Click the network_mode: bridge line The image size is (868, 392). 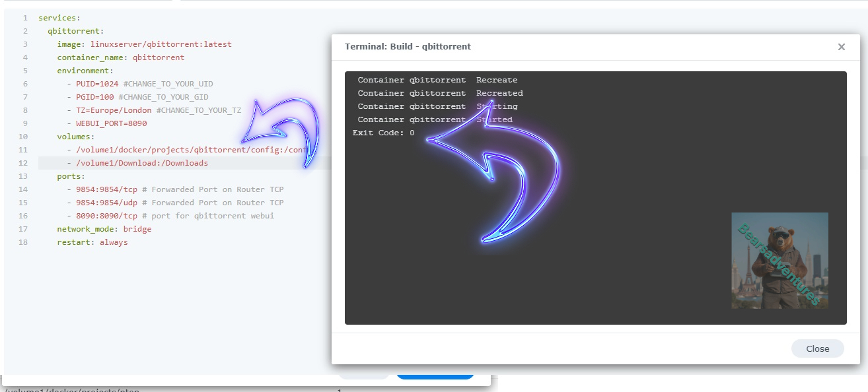point(104,229)
